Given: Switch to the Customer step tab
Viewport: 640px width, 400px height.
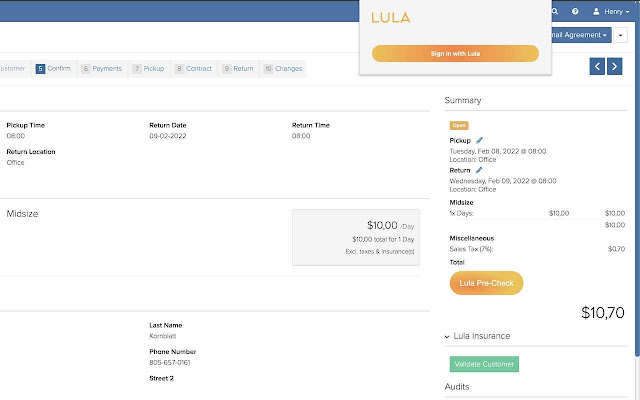Looking at the screenshot, I should pyautogui.click(x=13, y=69).
